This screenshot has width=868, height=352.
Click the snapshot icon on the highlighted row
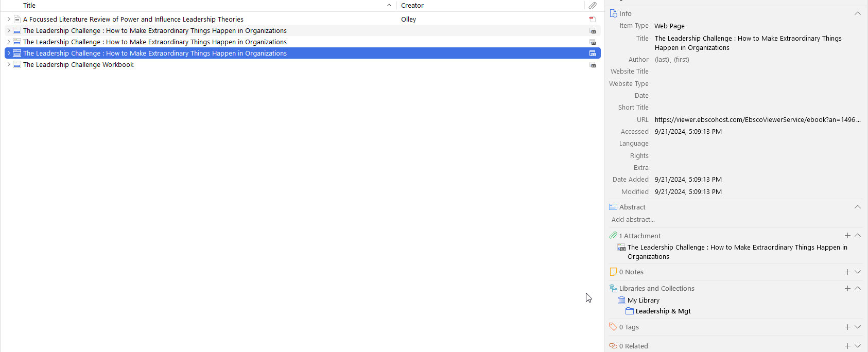pyautogui.click(x=593, y=54)
